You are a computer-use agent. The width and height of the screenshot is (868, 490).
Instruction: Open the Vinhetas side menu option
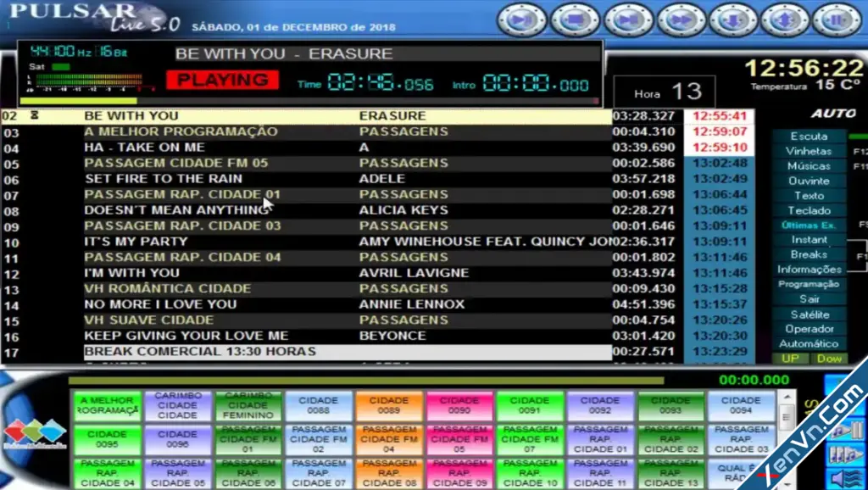point(809,151)
